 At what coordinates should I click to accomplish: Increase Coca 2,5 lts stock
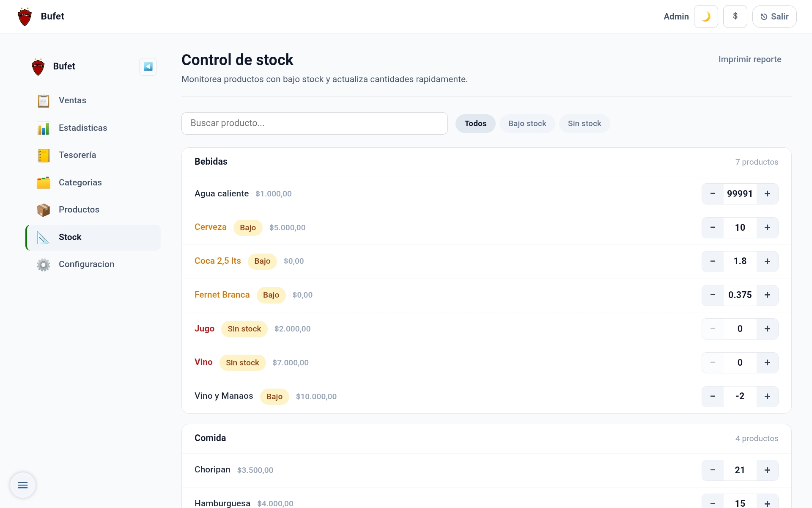pos(767,261)
